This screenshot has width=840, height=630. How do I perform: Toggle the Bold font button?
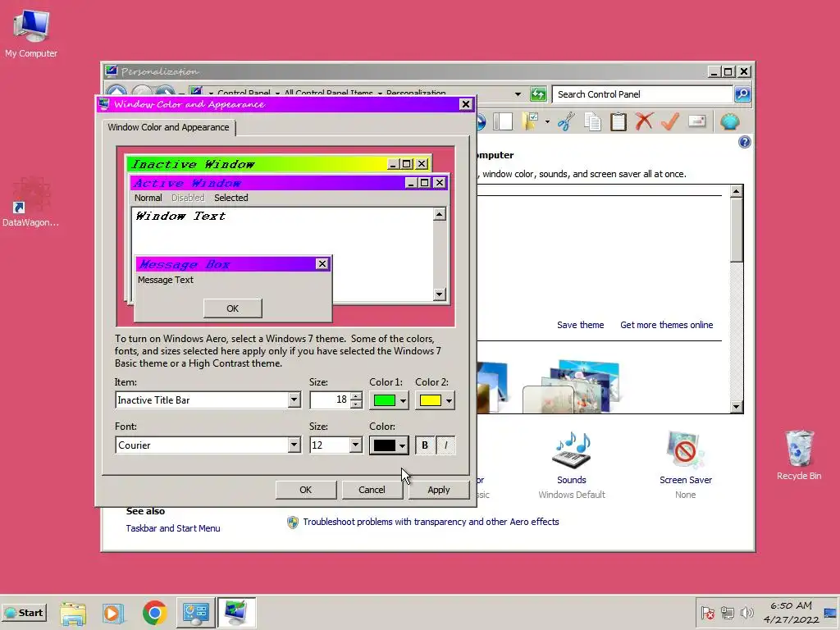pos(425,445)
